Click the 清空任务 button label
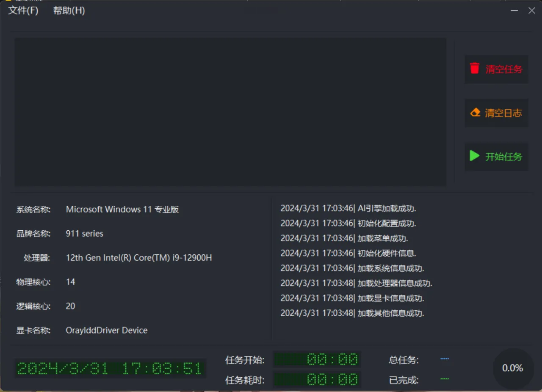This screenshot has width=542, height=392. pos(503,69)
